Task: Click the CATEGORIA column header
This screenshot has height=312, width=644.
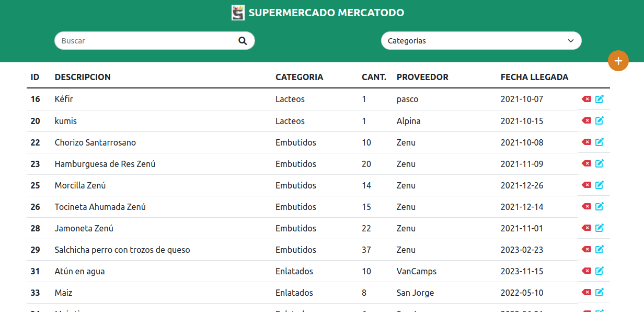Action: [299, 77]
